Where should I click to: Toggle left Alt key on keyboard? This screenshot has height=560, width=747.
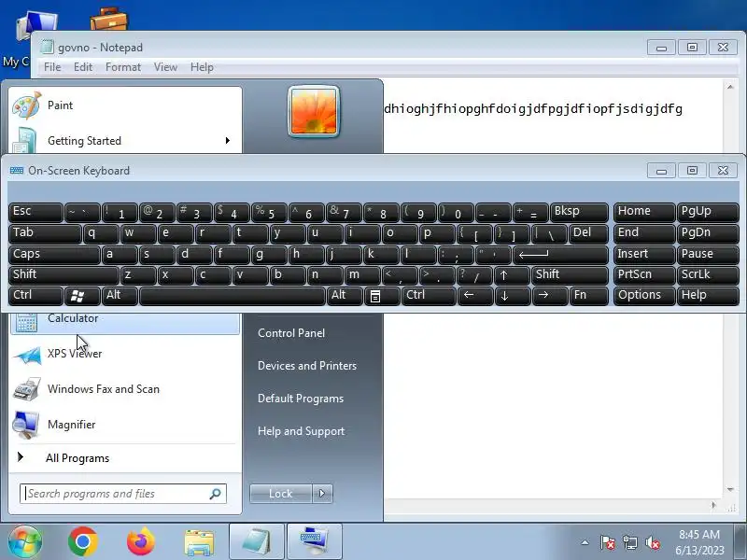[x=120, y=296]
